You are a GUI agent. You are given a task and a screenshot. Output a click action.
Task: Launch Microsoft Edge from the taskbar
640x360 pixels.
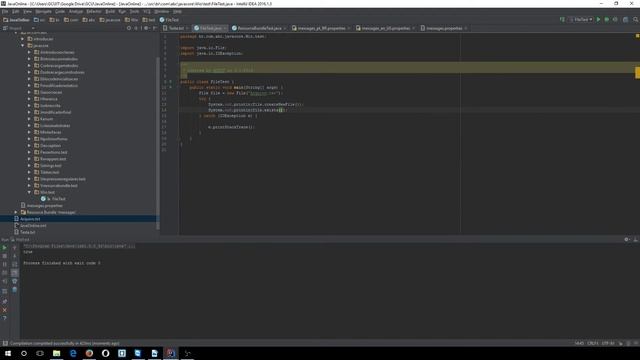click(73, 353)
